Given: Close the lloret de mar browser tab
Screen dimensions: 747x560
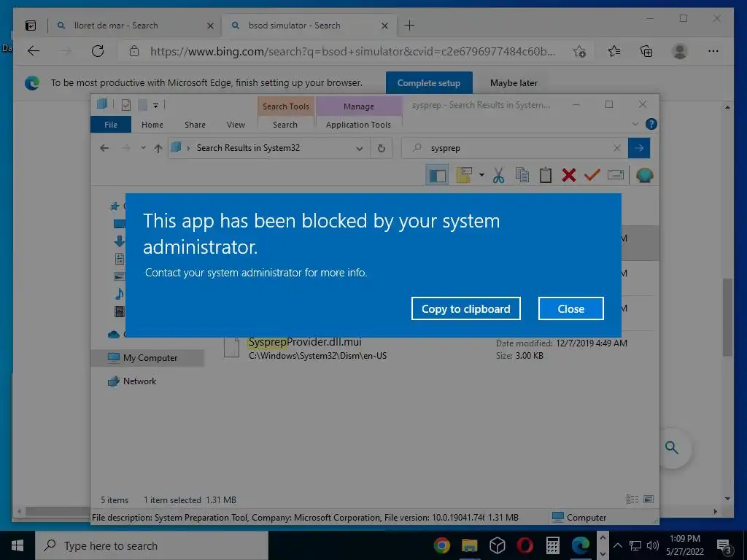Looking at the screenshot, I should point(210,26).
